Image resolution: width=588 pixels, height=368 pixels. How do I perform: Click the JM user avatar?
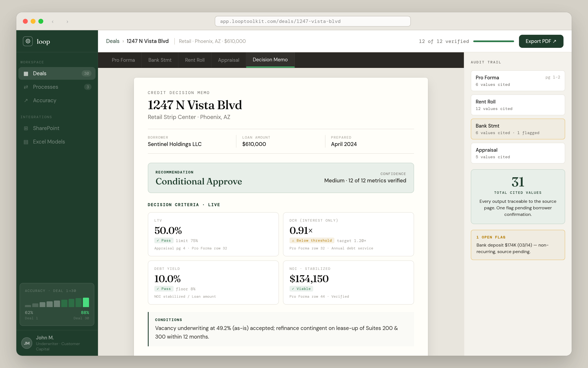pyautogui.click(x=27, y=343)
